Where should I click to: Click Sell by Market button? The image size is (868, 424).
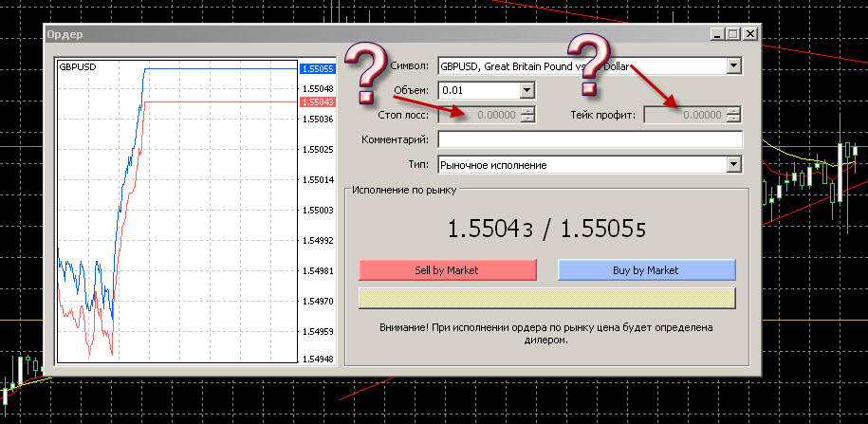coord(448,270)
